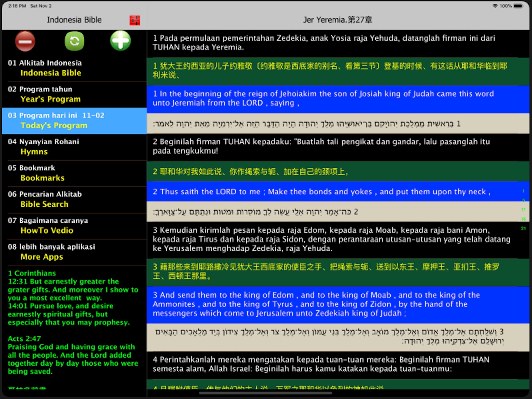This screenshot has height=399, width=532.
Task: Tap the Sat Nov 2 date
Action: point(41,6)
